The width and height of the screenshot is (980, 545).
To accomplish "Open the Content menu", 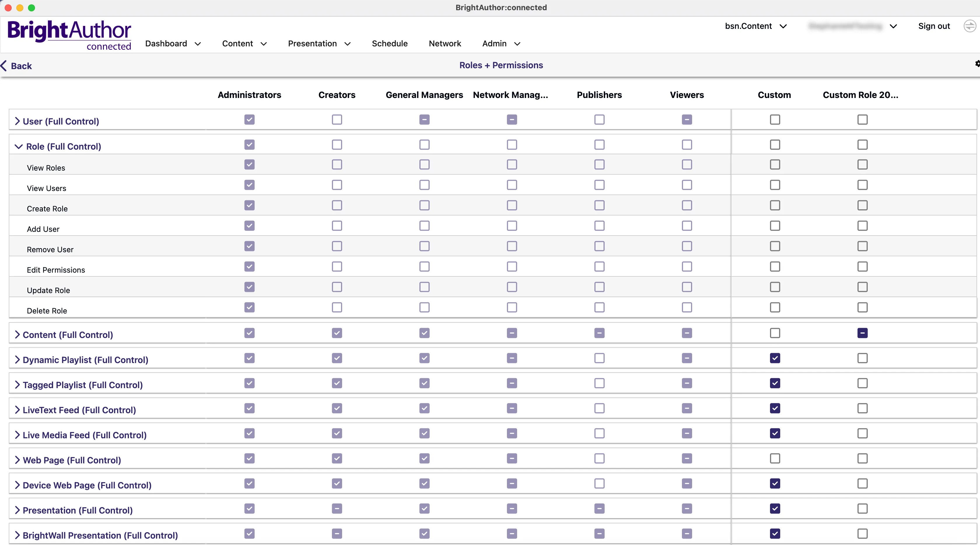I will 245,44.
